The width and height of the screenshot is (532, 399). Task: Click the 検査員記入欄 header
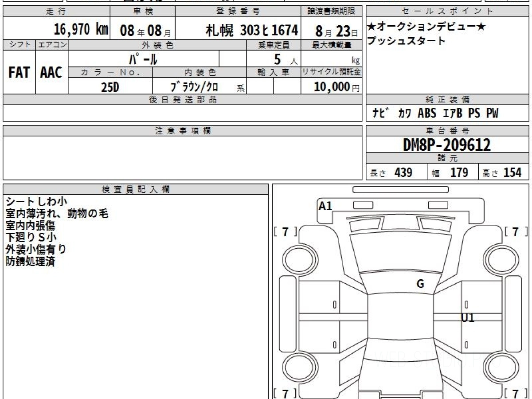click(x=136, y=189)
